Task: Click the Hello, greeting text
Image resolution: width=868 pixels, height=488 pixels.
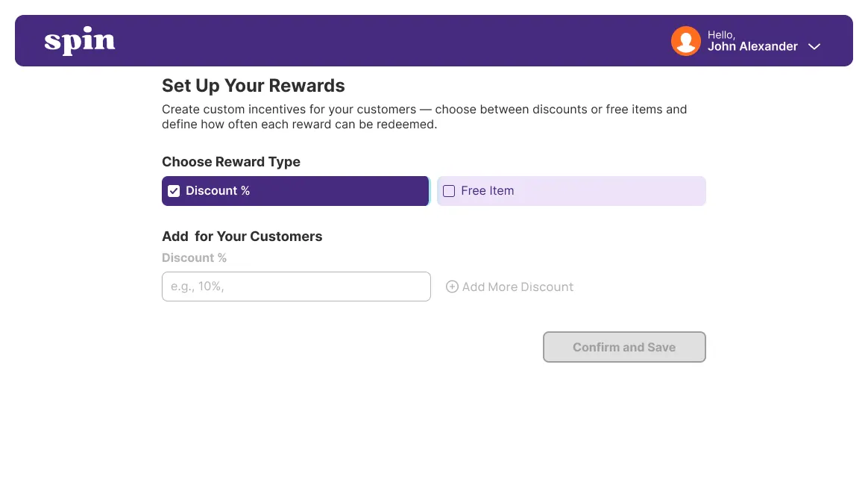Action: [721, 35]
